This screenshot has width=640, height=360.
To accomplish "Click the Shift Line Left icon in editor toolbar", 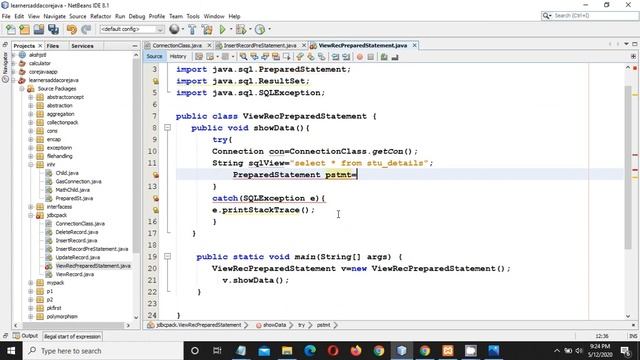I will pos(336,57).
